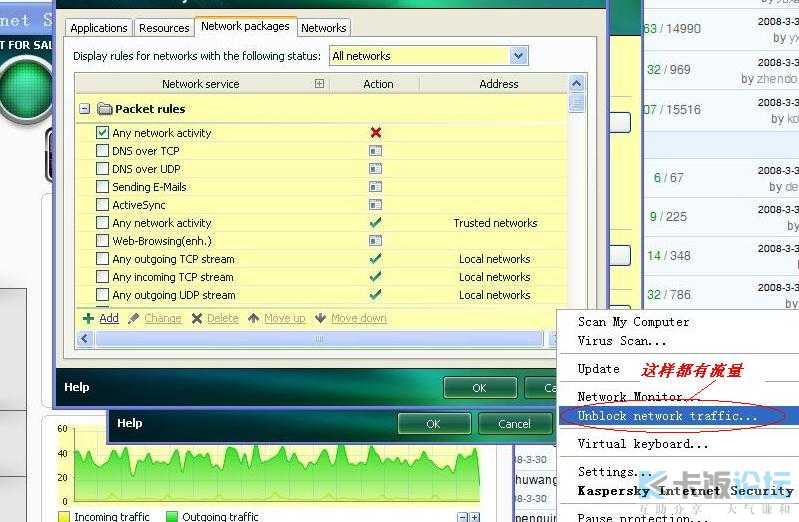Image resolution: width=799 pixels, height=522 pixels.
Task: Select Unblock network traffic... menu item
Action: pyautogui.click(x=678, y=416)
